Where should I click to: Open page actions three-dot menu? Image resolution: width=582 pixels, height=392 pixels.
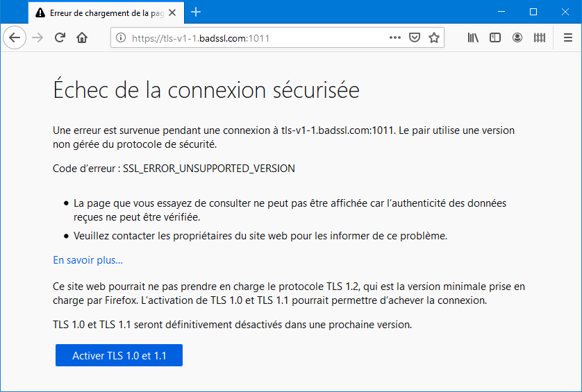coord(395,37)
